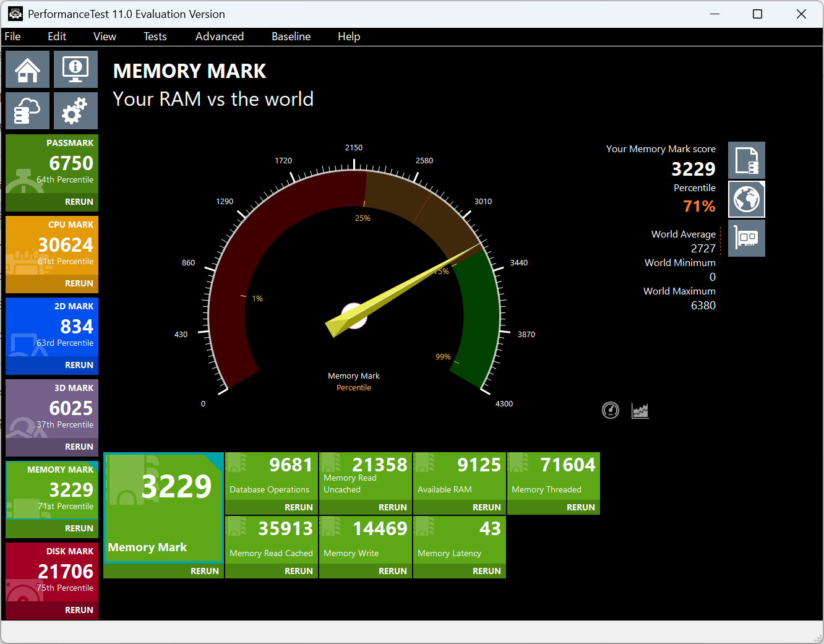Image resolution: width=824 pixels, height=644 pixels.
Task: Rerun the large Memory Mark tile
Action: pyautogui.click(x=205, y=571)
